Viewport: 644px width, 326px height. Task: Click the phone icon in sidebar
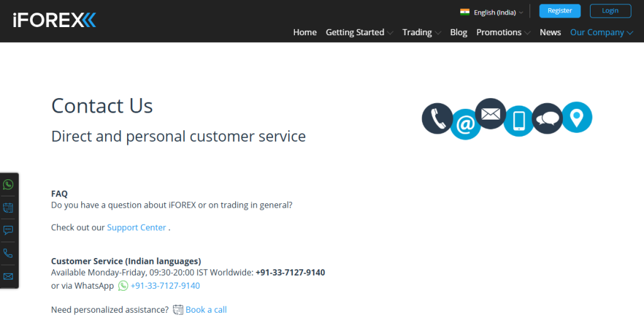[x=8, y=253]
